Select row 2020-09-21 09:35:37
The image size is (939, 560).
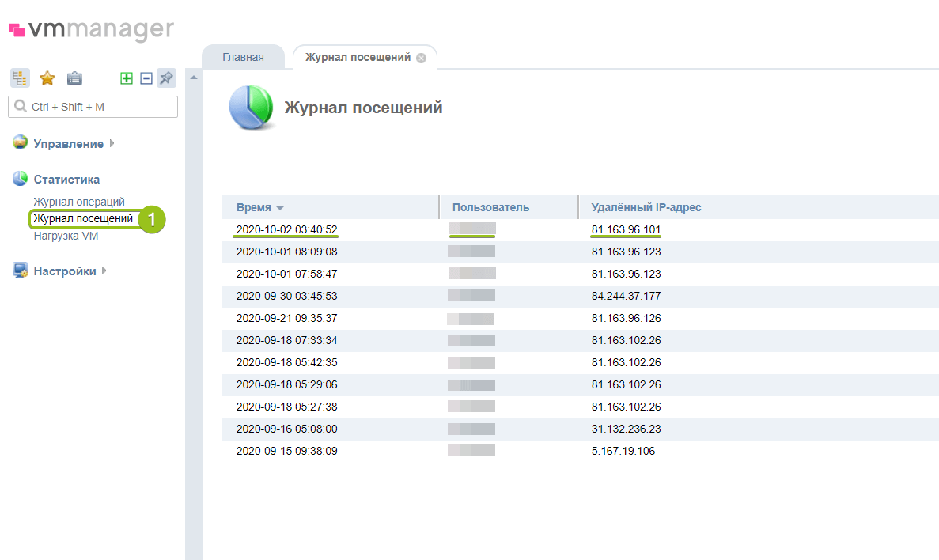click(x=581, y=319)
